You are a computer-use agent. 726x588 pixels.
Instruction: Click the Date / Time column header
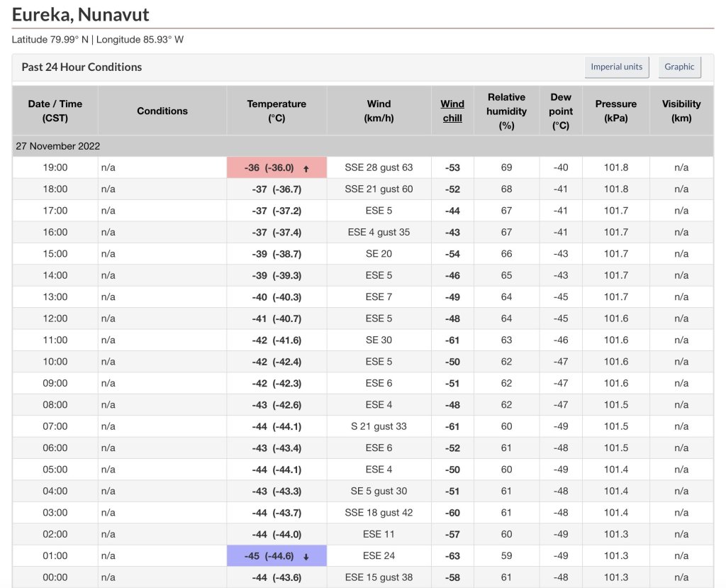pos(55,111)
